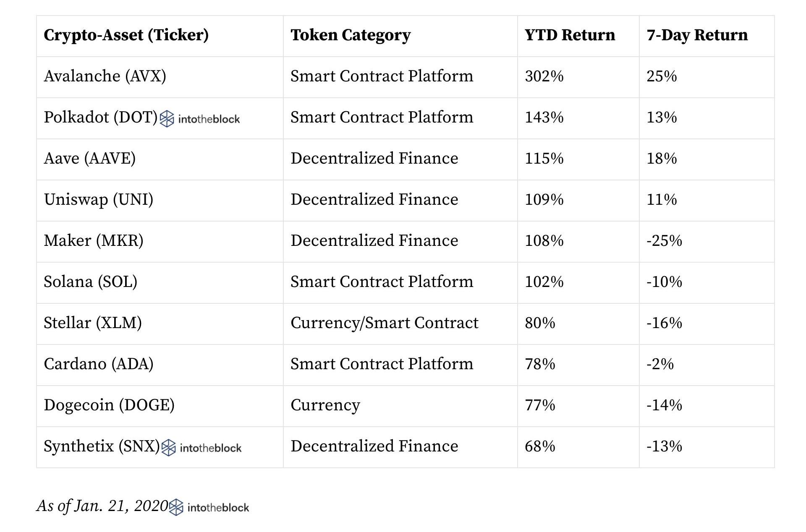Click the Crypto-Asset (Ticker) column header
806x532 pixels.
click(126, 35)
